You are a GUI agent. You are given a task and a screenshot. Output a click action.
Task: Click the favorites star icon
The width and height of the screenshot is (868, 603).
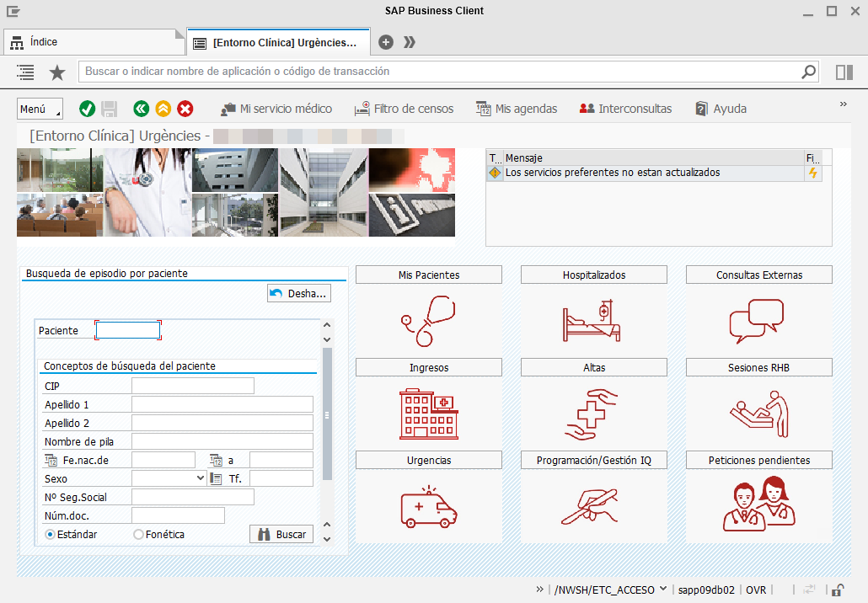coord(57,72)
